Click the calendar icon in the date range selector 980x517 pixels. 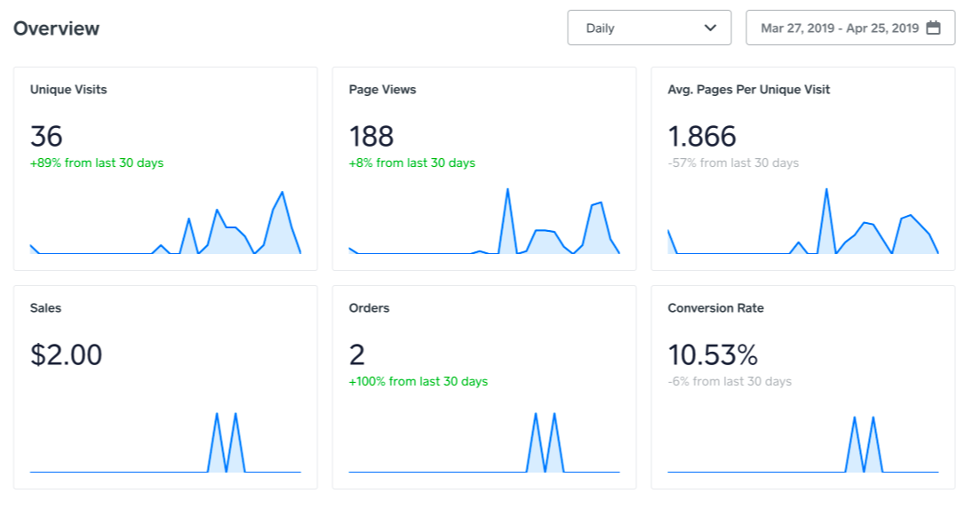934,28
